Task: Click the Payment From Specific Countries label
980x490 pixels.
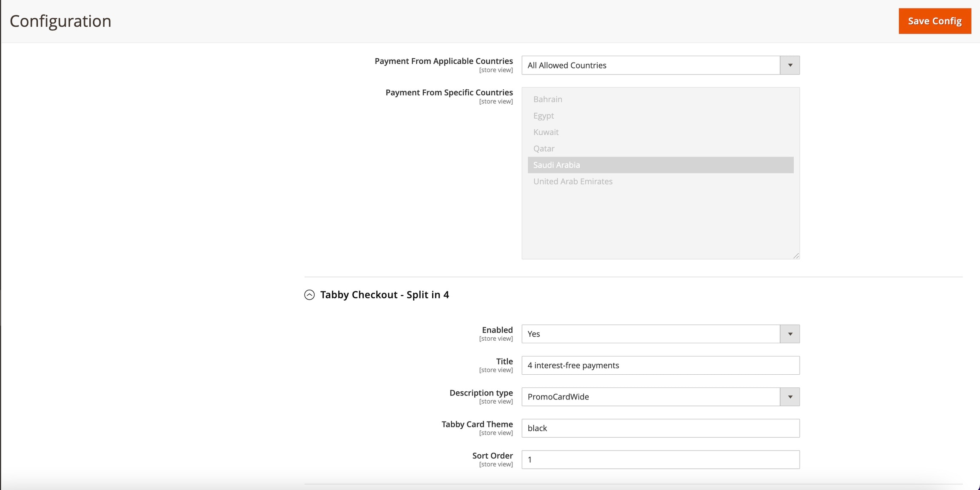Action: [449, 92]
